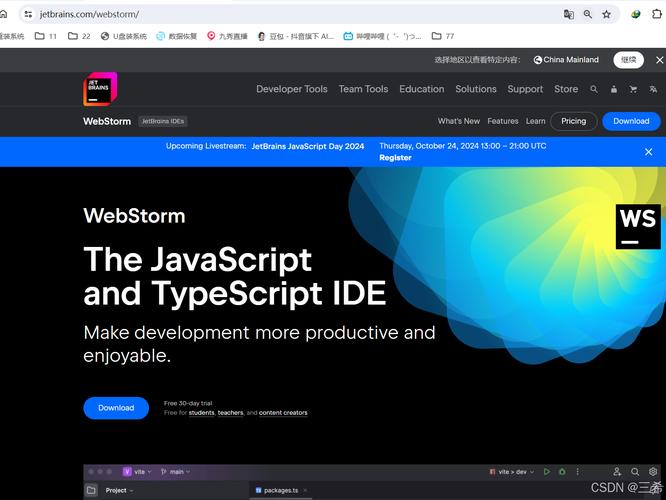This screenshot has width=666, height=500.
Task: Open the Team Tools menu
Action: coord(363,89)
